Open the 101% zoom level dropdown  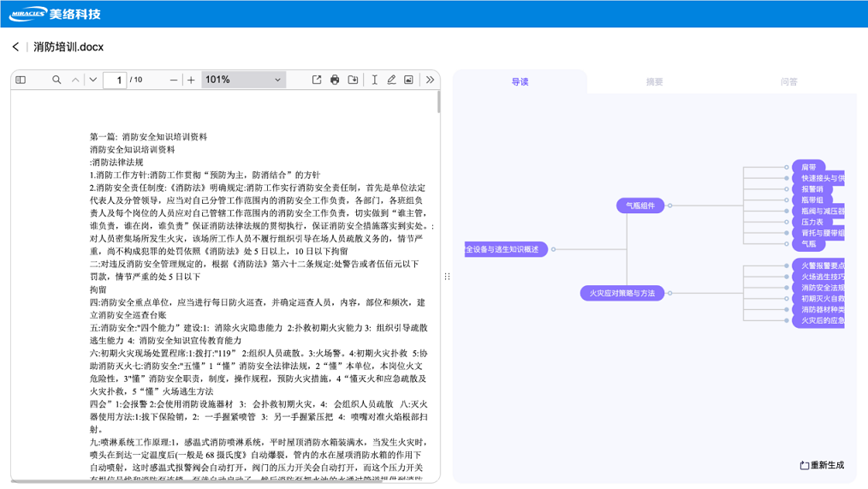click(243, 80)
